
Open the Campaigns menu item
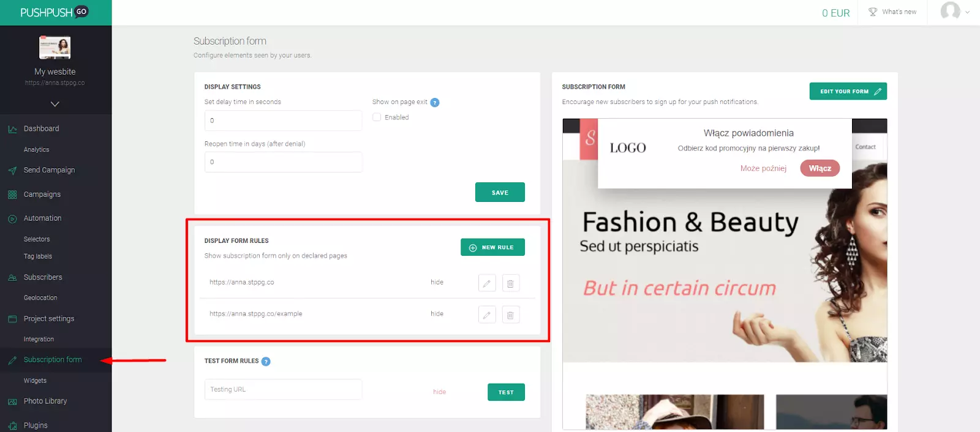(x=42, y=194)
